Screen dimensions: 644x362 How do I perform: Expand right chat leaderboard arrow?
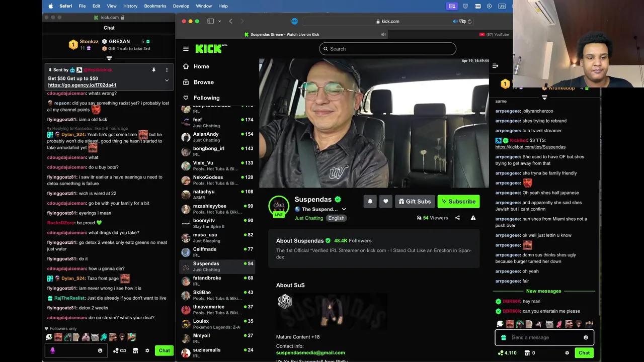[x=544, y=98]
